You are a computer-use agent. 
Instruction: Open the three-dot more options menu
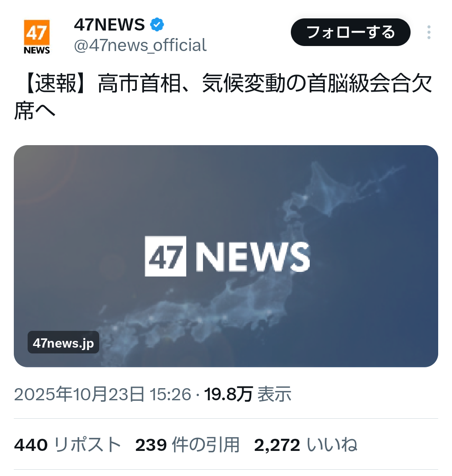tap(429, 32)
